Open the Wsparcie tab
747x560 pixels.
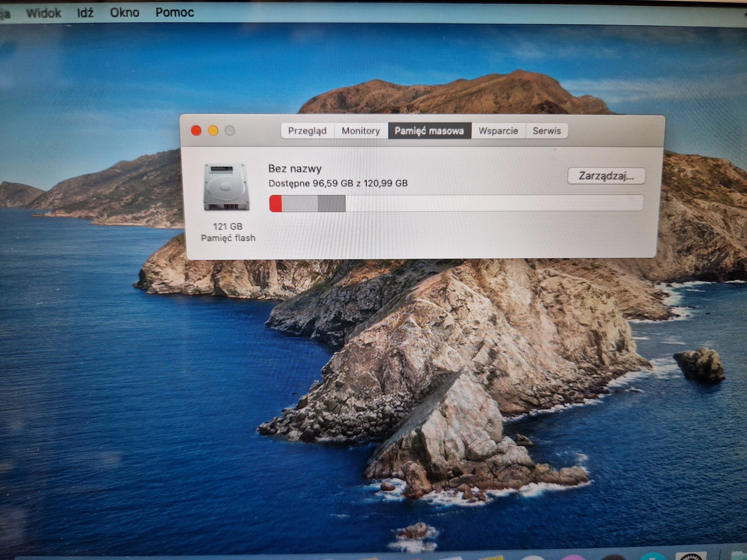(498, 131)
